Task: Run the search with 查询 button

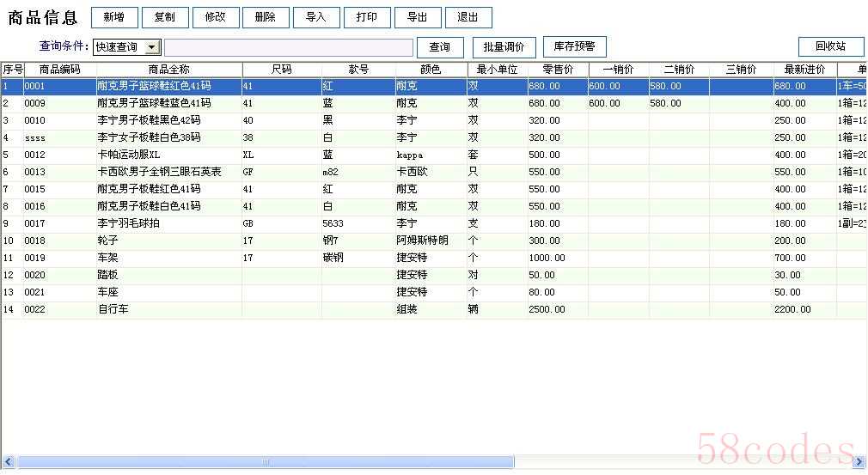Action: click(x=440, y=47)
